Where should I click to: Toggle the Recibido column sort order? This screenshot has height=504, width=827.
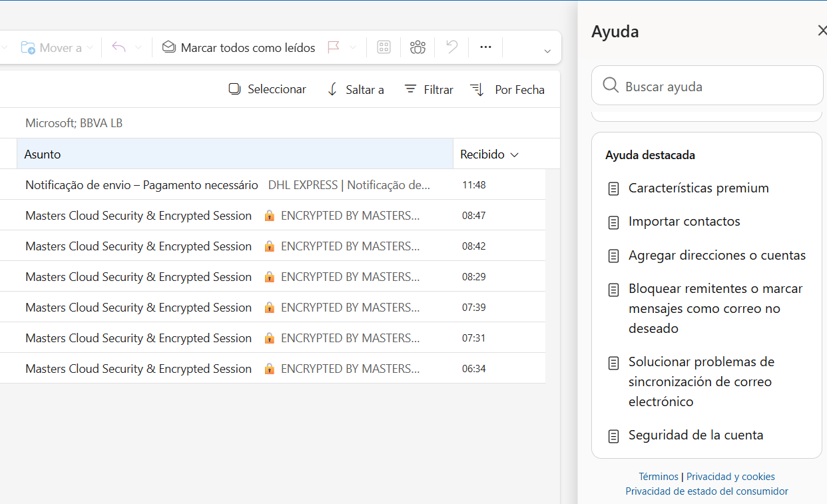click(x=489, y=154)
